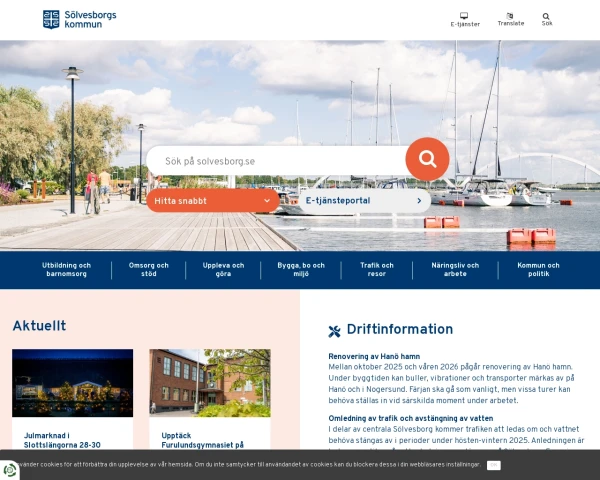Click the E-tjänsteportal arrow chevron
Screen dimensions: 600x480
click(419, 201)
